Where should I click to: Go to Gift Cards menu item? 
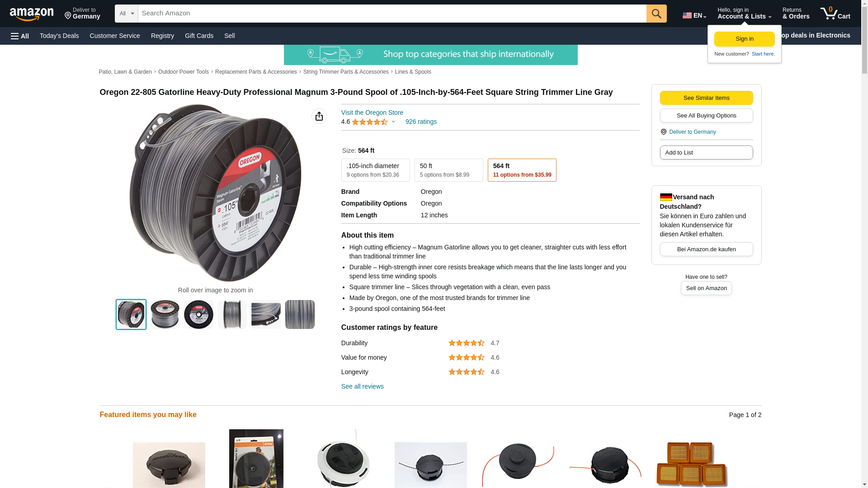click(x=199, y=36)
